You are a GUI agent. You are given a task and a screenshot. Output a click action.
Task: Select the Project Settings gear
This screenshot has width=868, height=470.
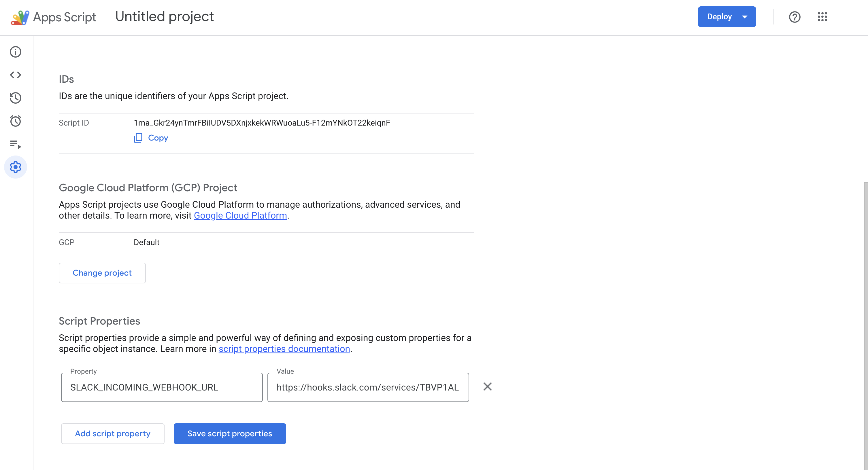pos(16,167)
